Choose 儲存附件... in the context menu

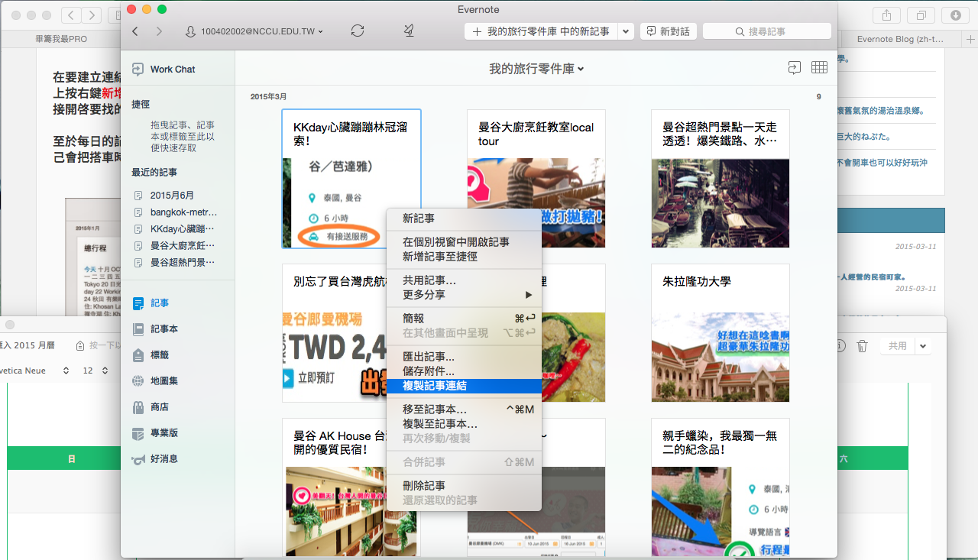click(x=464, y=371)
